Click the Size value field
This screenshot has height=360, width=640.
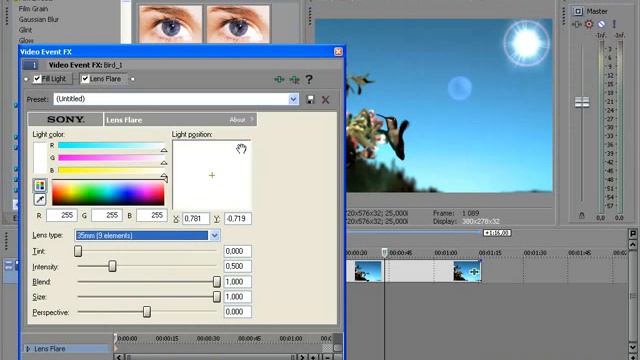click(x=238, y=297)
